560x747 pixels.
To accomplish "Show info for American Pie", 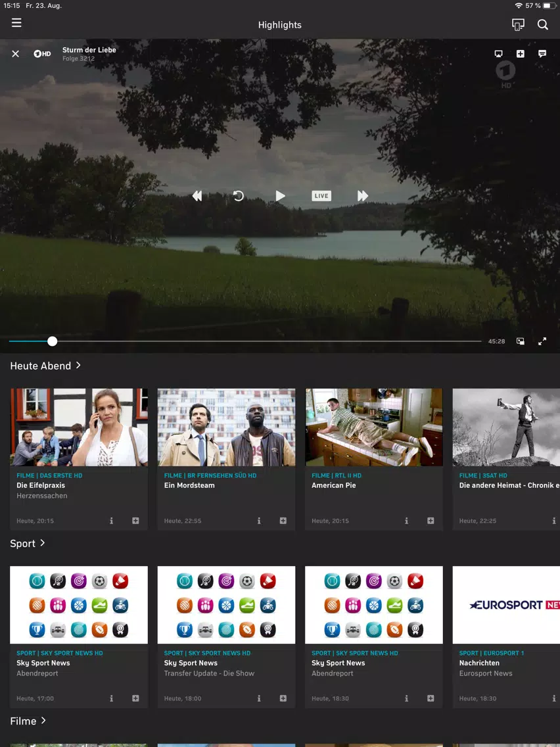I will (406, 521).
